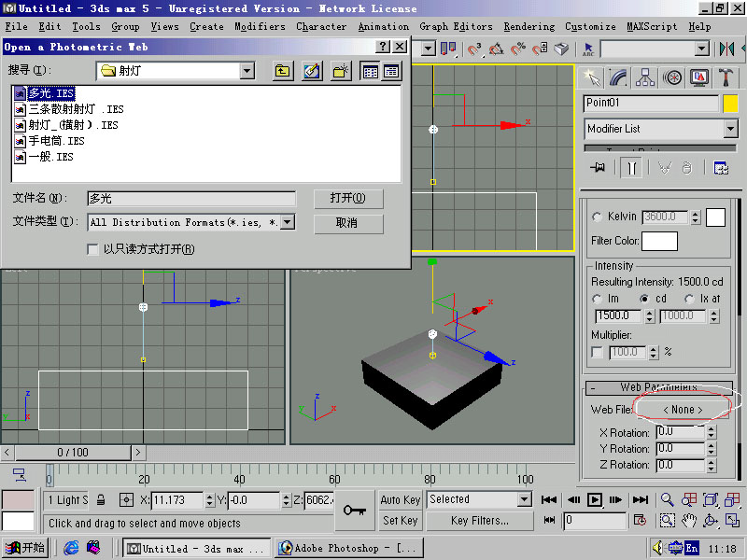Toggle the Angle Snap icon
Image resolution: width=747 pixels, height=560 pixels.
[x=496, y=49]
